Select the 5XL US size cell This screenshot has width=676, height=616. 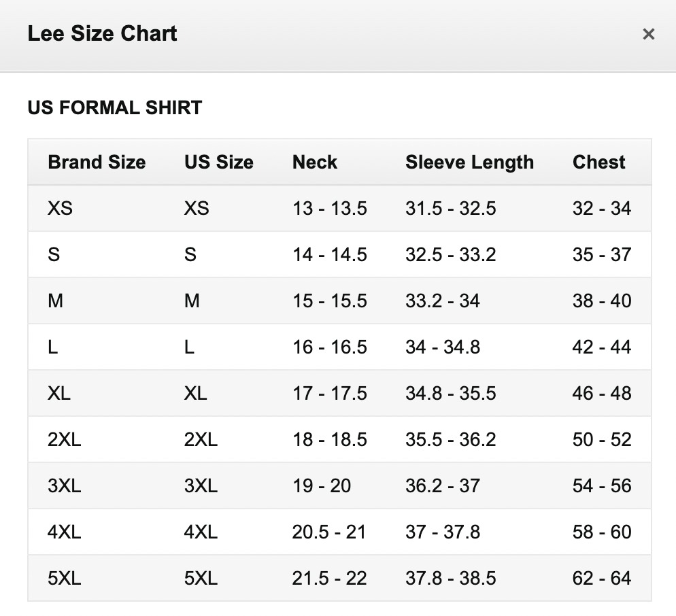200,578
